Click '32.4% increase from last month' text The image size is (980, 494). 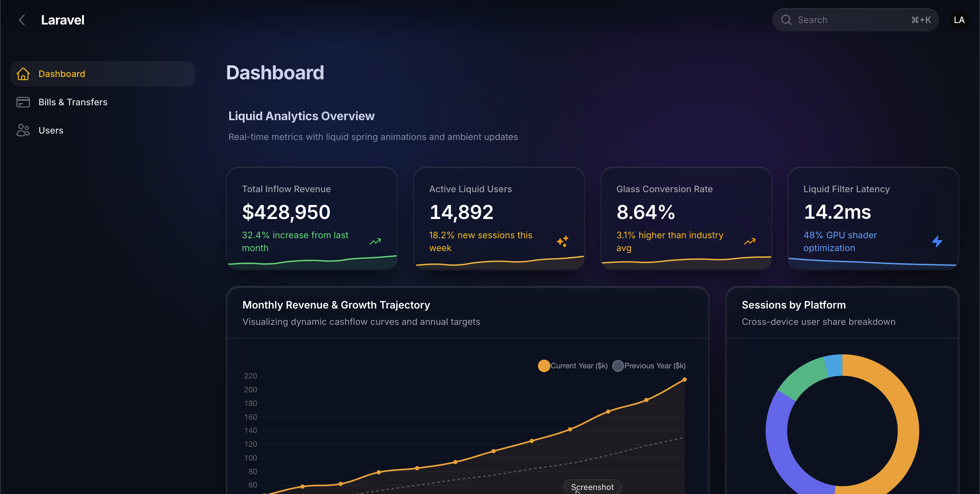[x=295, y=241]
